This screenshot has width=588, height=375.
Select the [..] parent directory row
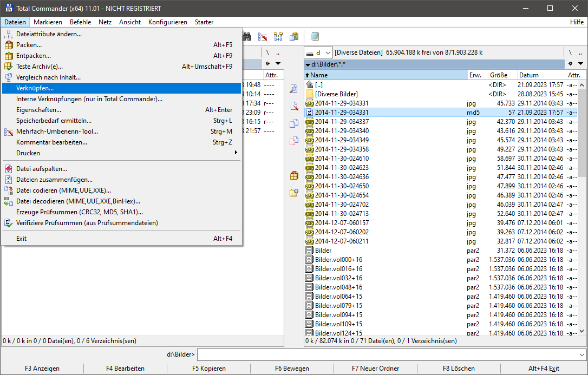[441, 85]
